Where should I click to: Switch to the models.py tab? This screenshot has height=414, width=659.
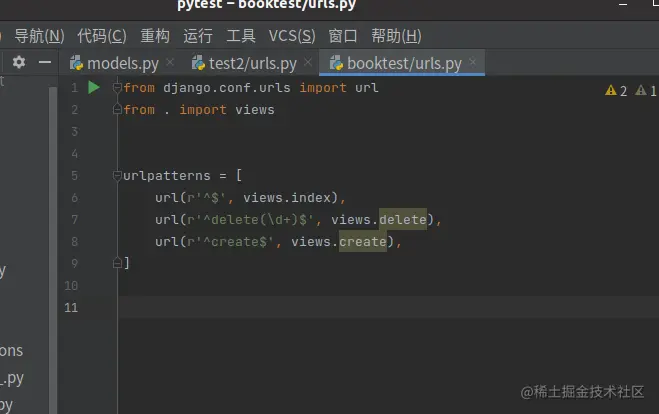pos(123,63)
